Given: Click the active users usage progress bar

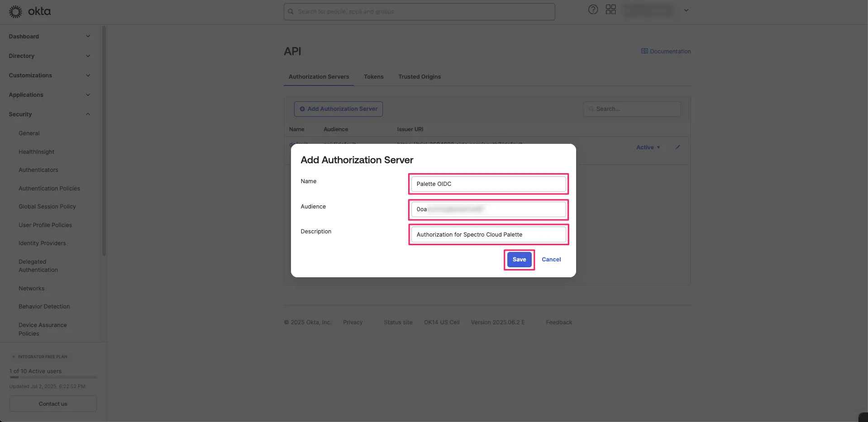Looking at the screenshot, I should 52,378.
